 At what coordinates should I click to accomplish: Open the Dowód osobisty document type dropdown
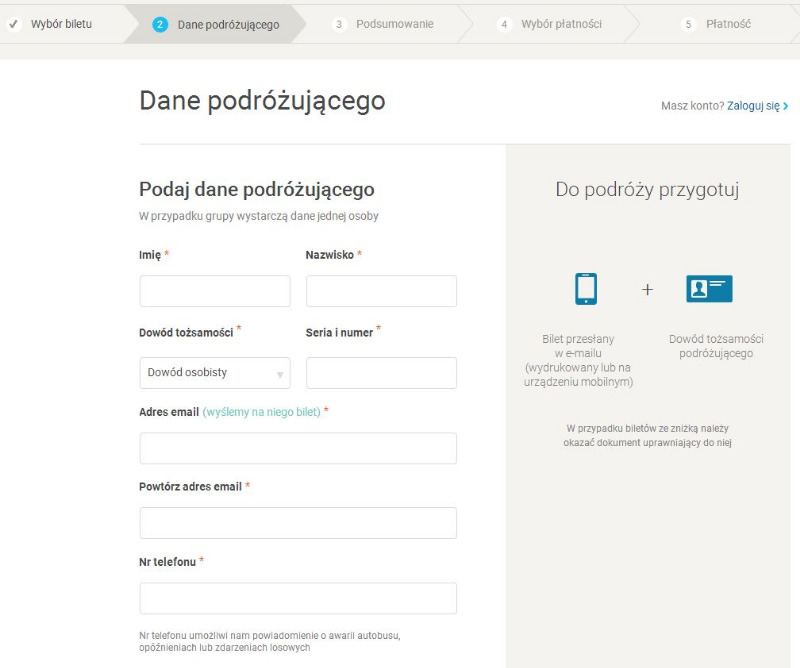[214, 373]
